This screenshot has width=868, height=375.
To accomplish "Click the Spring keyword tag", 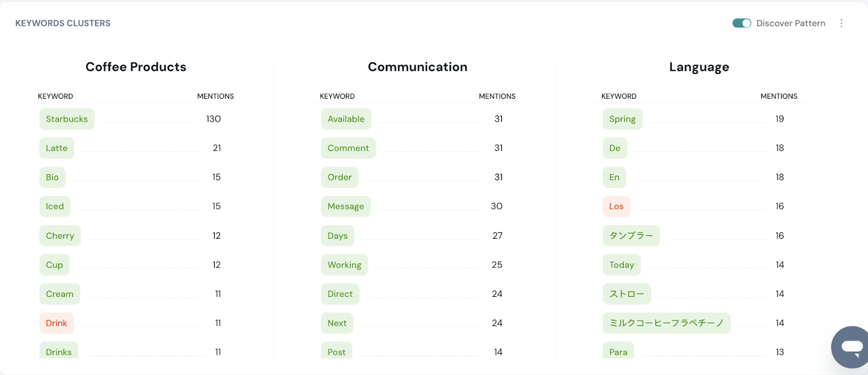I will (x=622, y=119).
